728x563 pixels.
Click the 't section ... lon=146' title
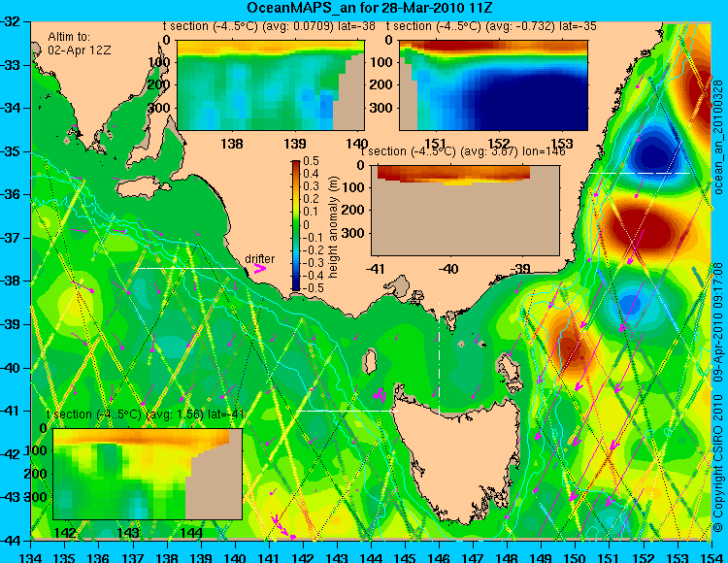pyautogui.click(x=463, y=151)
